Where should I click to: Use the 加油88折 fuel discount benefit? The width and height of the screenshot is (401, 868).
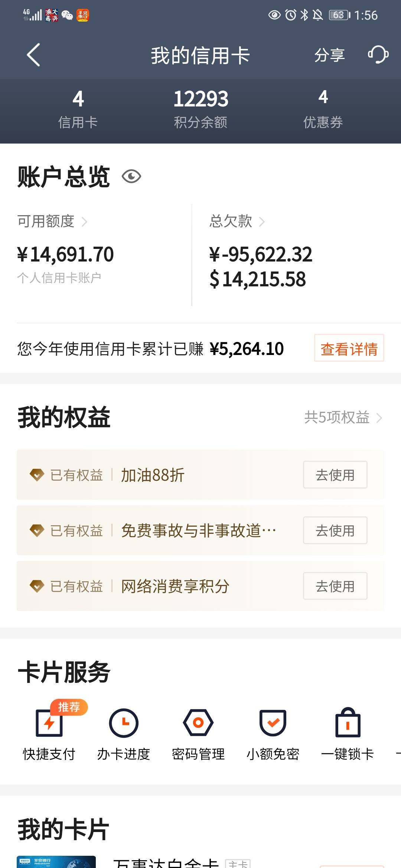335,475
